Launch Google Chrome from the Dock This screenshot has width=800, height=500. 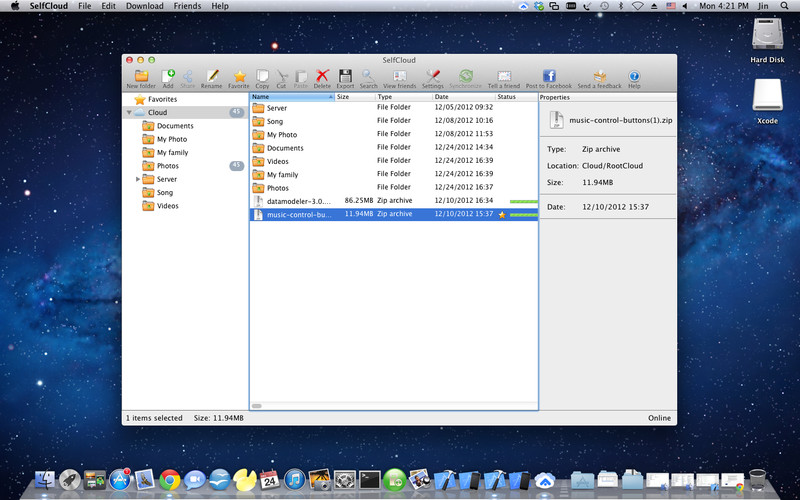169,480
